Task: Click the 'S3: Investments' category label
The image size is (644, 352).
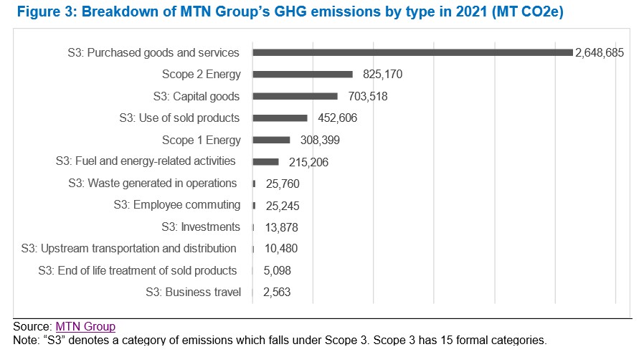Action: tap(201, 227)
